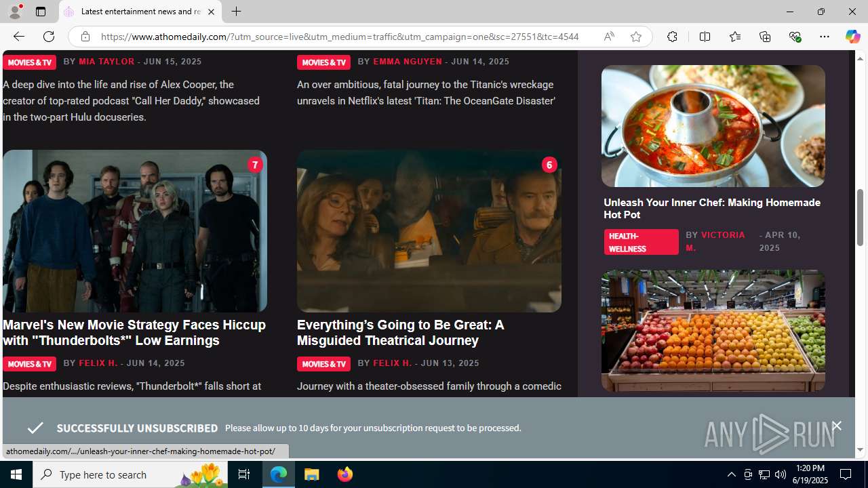Select the Latest entertainment news tab
The height and width of the screenshot is (488, 868).
pyautogui.click(x=140, y=12)
